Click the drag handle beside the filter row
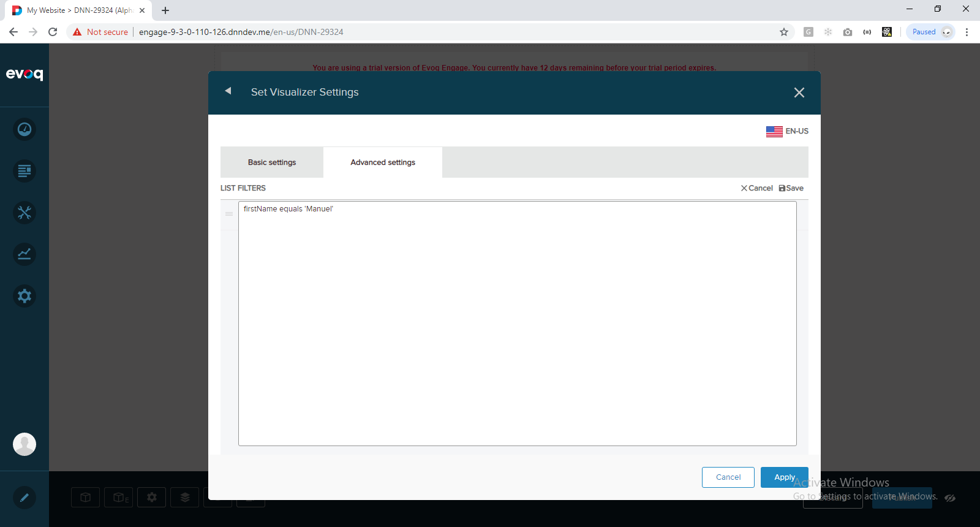980x527 pixels. 229,214
